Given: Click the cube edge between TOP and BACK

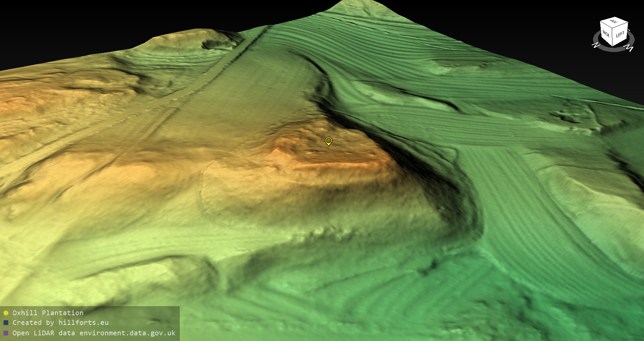Looking at the screenshot, I should click(x=606, y=24).
